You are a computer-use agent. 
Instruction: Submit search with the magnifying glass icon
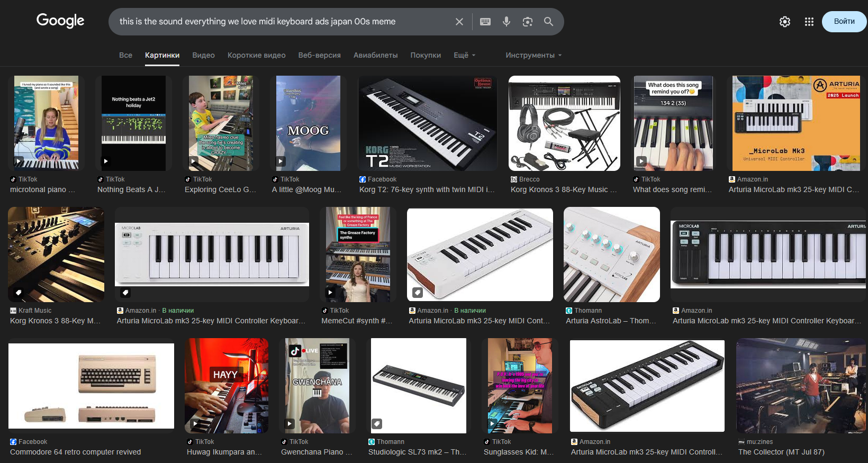click(x=549, y=22)
